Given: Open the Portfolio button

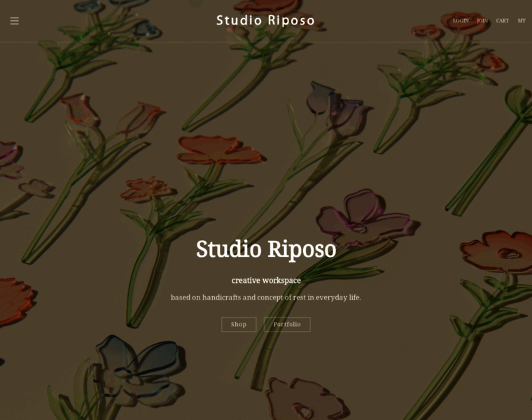Looking at the screenshot, I should [x=287, y=324].
